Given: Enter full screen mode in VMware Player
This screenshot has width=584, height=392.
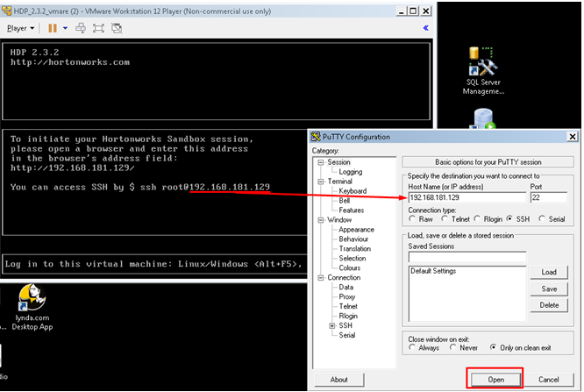Looking at the screenshot, I should click(98, 28).
